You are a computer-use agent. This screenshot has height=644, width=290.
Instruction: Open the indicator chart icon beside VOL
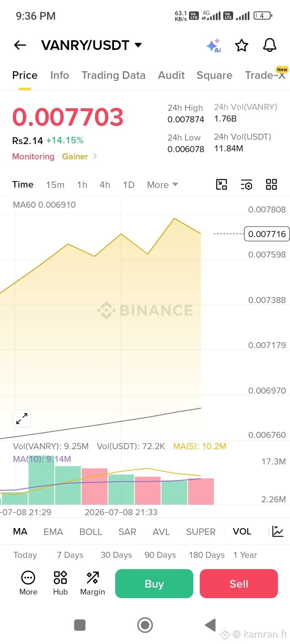coord(278,531)
